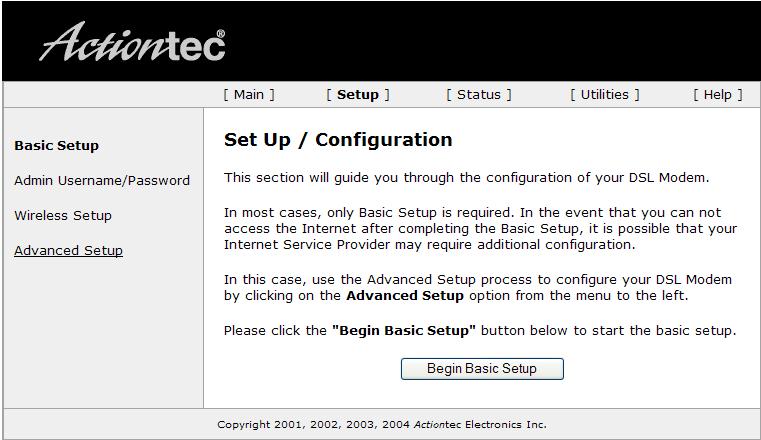Select Basic Setup in the sidebar
Screen dimensions: 761x440
(56, 146)
